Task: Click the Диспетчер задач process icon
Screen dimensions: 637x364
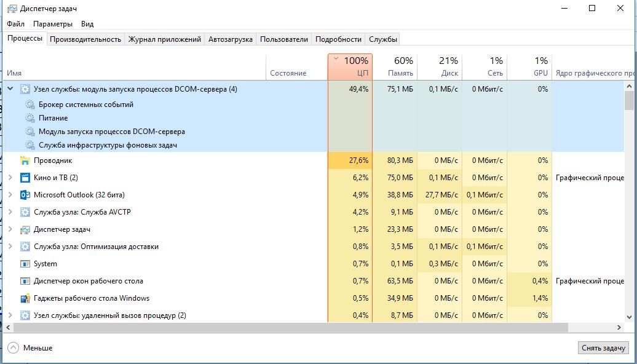Action: [x=25, y=229]
